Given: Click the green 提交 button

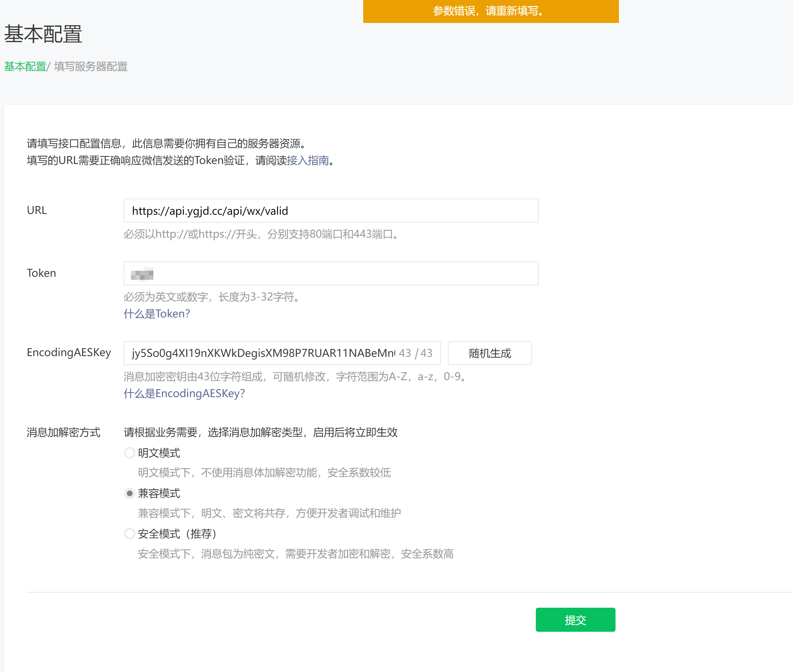Looking at the screenshot, I should click(x=575, y=620).
